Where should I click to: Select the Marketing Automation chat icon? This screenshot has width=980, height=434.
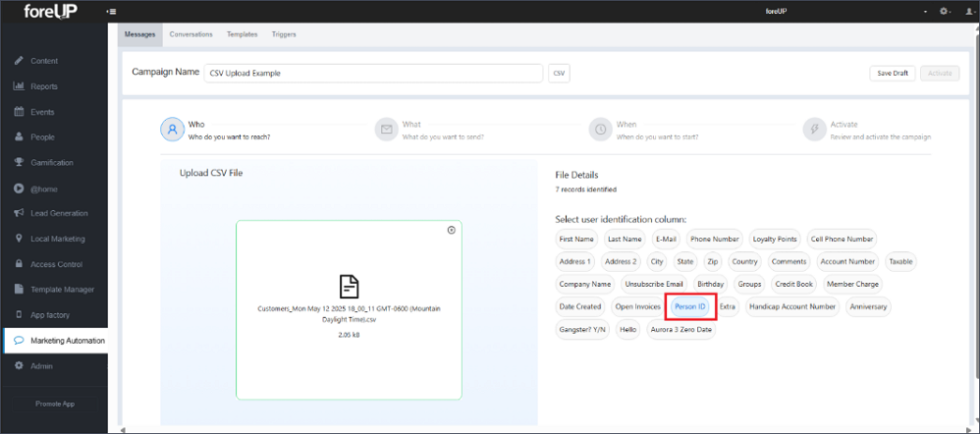[x=19, y=341]
